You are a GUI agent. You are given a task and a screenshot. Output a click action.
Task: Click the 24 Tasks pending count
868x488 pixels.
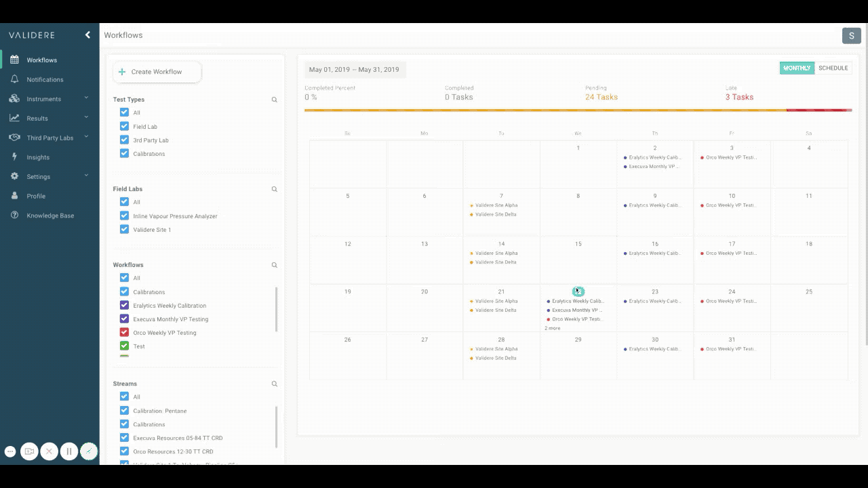point(601,97)
